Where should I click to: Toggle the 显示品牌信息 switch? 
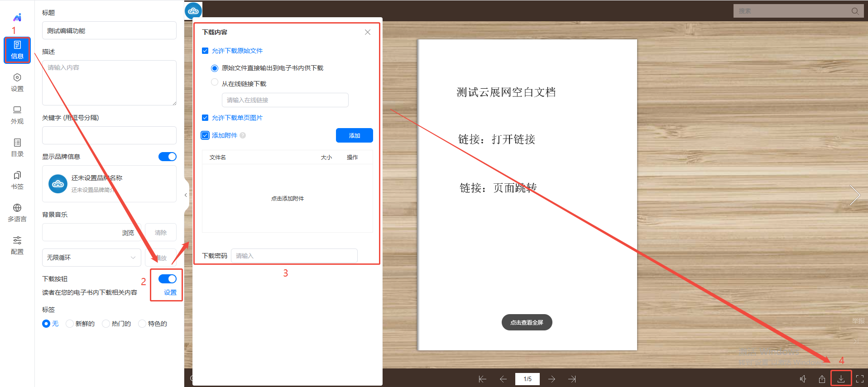[167, 157]
